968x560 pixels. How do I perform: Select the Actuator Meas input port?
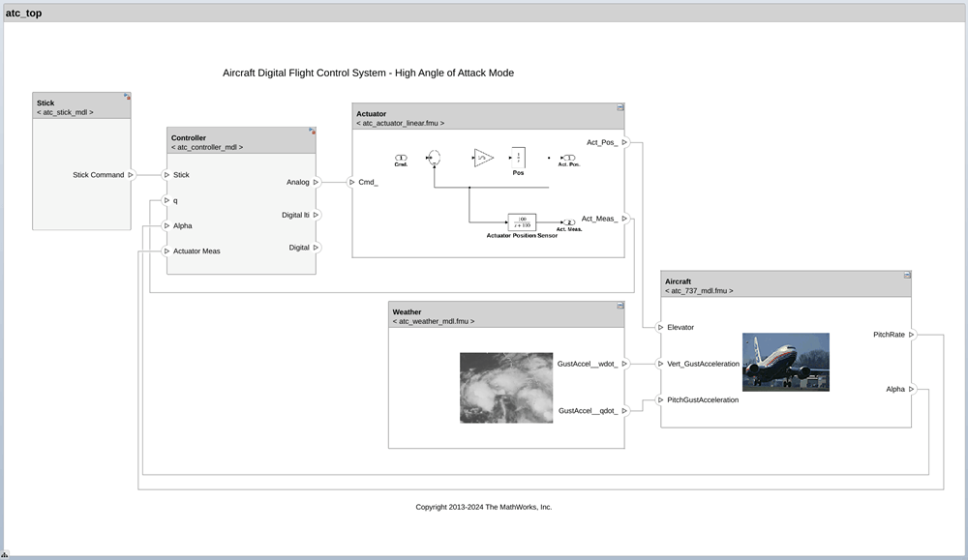(166, 251)
